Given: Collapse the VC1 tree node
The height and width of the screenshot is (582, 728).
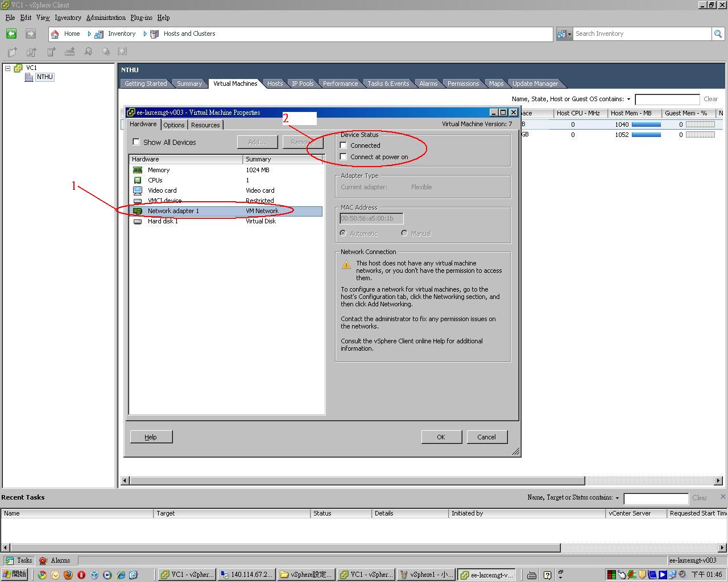Looking at the screenshot, I should (8, 68).
